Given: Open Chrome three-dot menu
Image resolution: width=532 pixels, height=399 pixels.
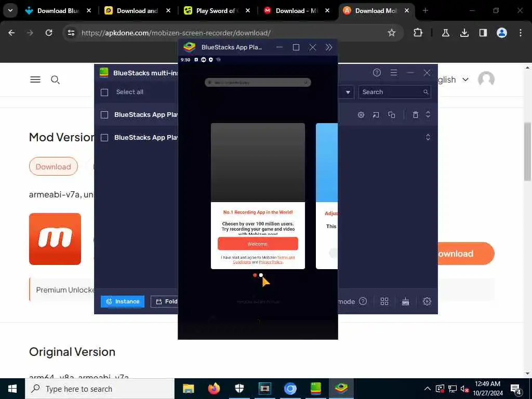Looking at the screenshot, I should pyautogui.click(x=521, y=33).
